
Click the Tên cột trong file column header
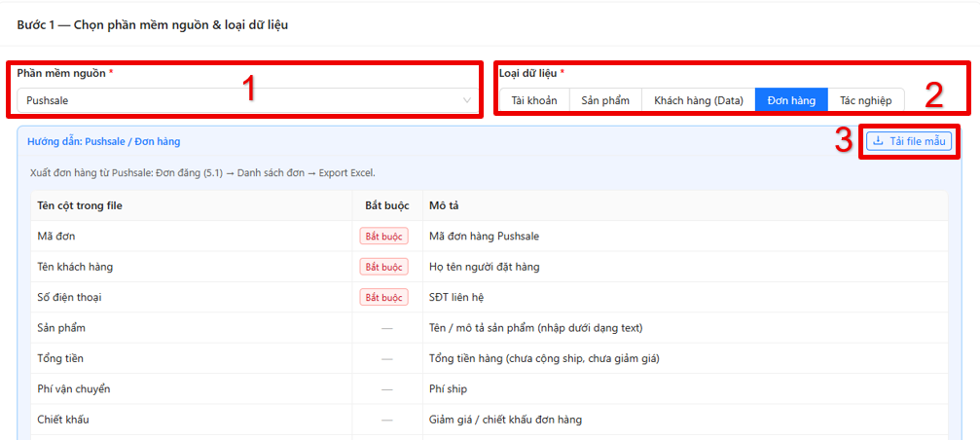80,205
